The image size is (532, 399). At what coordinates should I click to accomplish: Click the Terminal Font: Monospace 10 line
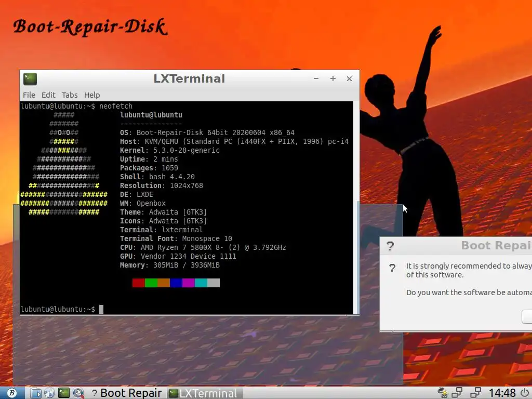176,238
